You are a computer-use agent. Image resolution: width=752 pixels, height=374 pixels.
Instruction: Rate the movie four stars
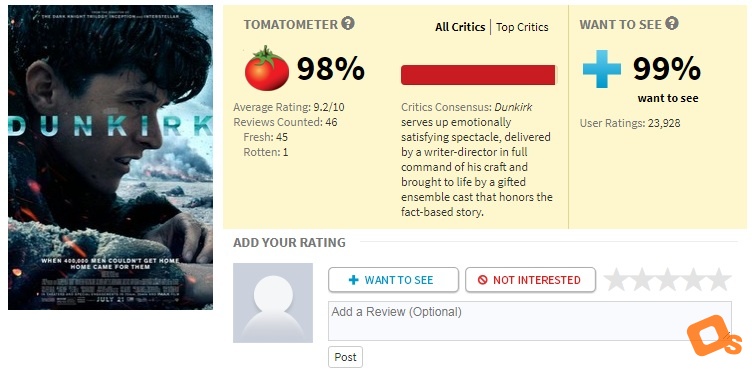[x=693, y=280]
